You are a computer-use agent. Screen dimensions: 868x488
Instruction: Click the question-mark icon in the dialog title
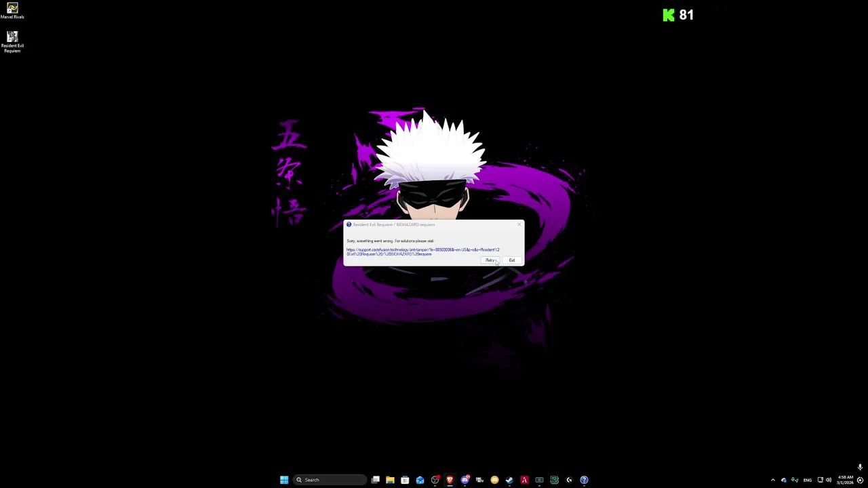(349, 224)
